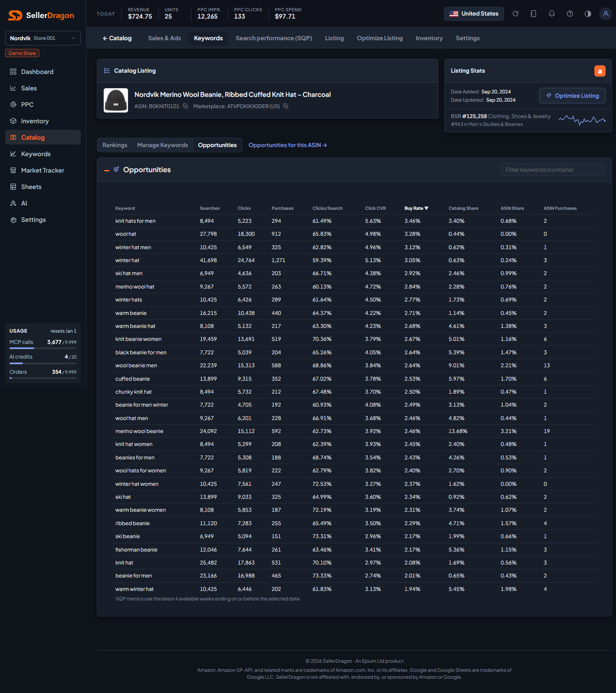616x693 pixels.
Task: Click the 'black beanie for men' keyword
Action: click(x=141, y=353)
